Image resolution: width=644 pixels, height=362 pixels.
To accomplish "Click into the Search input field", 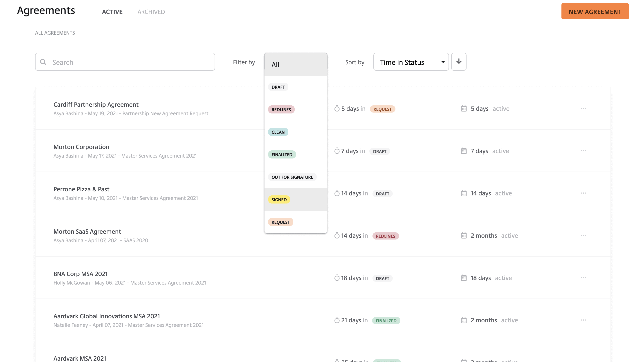I will click(x=125, y=62).
